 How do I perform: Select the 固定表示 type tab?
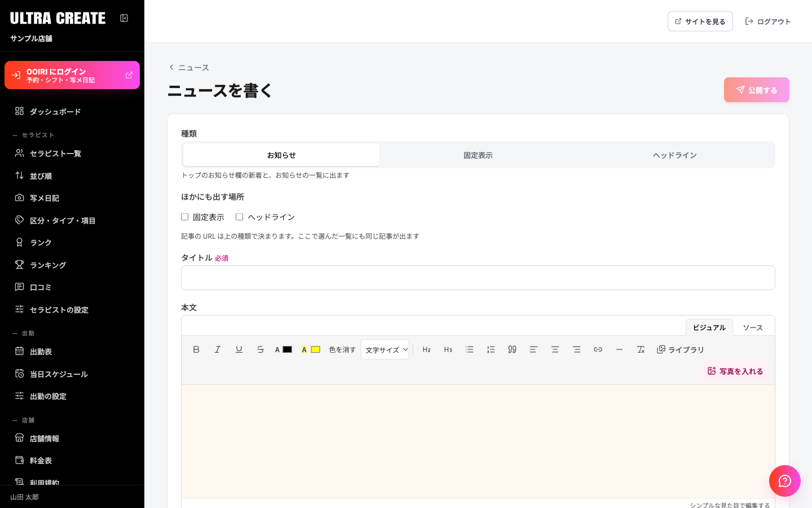478,155
